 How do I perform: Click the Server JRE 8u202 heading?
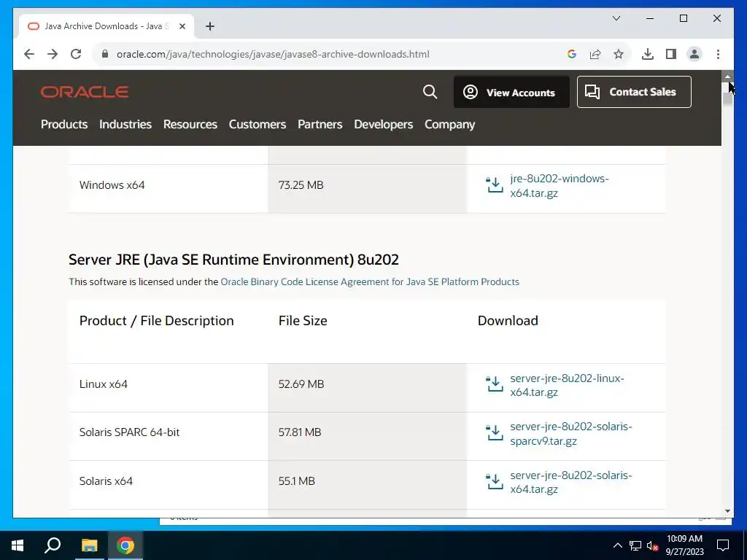(233, 260)
